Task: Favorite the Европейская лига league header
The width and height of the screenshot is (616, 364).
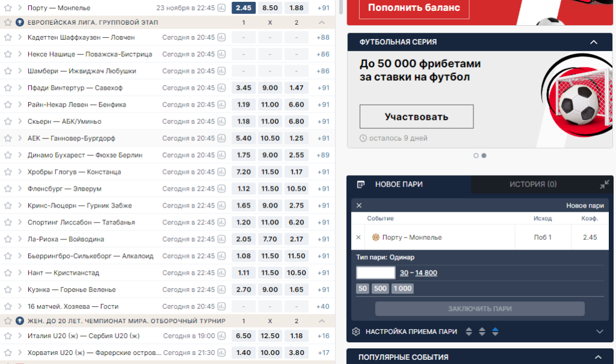Action: point(8,22)
